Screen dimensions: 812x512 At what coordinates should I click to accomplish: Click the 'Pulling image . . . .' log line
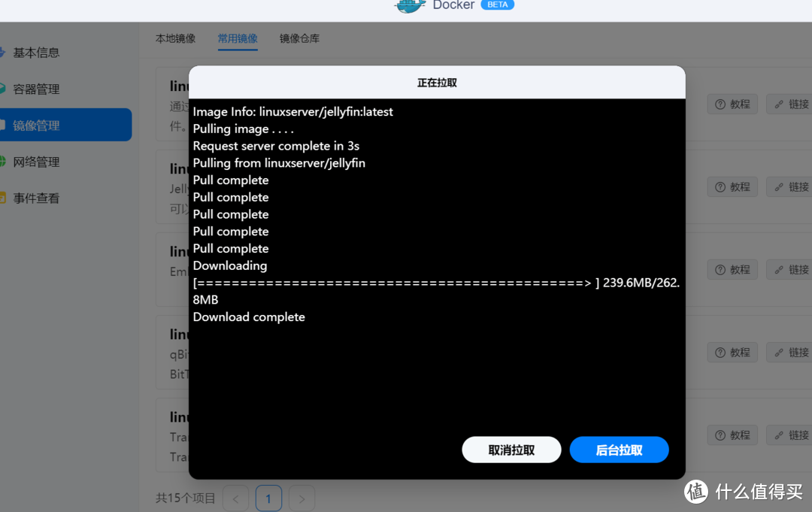tap(243, 129)
